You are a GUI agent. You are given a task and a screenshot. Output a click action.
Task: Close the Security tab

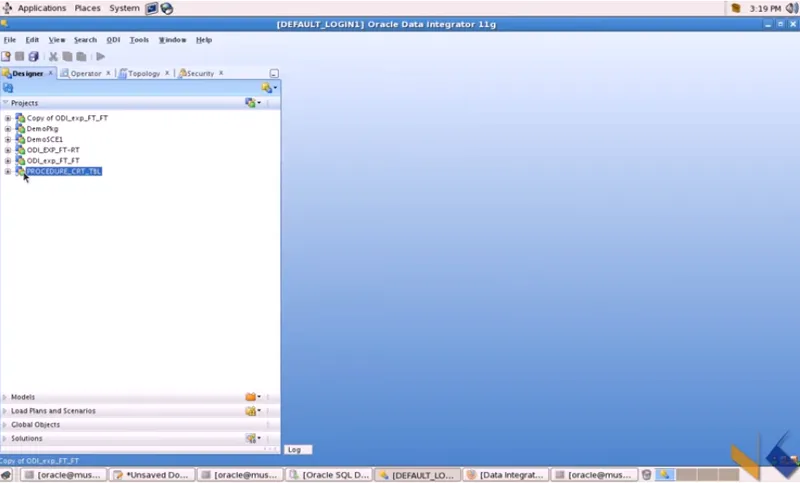221,73
